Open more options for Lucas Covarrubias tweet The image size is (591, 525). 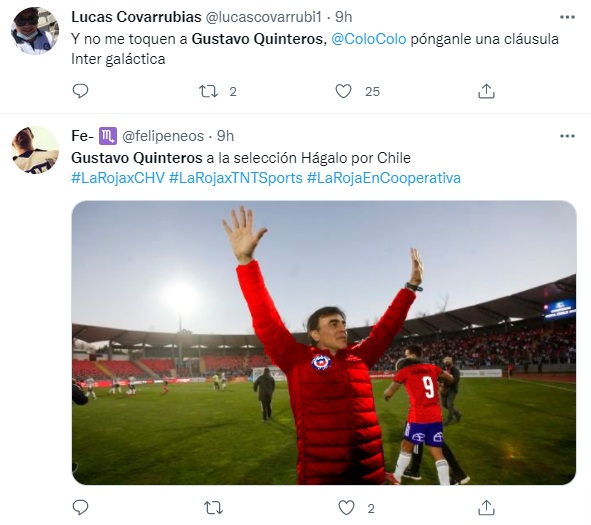pyautogui.click(x=567, y=17)
